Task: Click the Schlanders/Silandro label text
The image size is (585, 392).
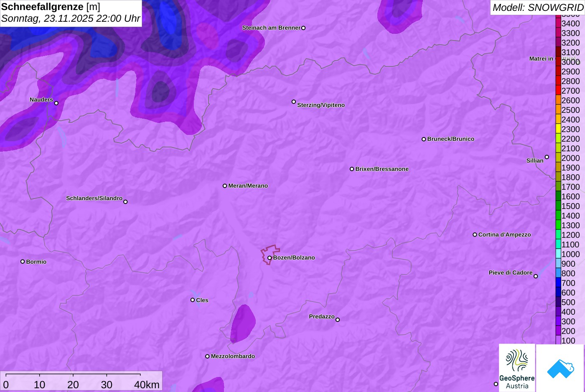Action: pos(94,199)
